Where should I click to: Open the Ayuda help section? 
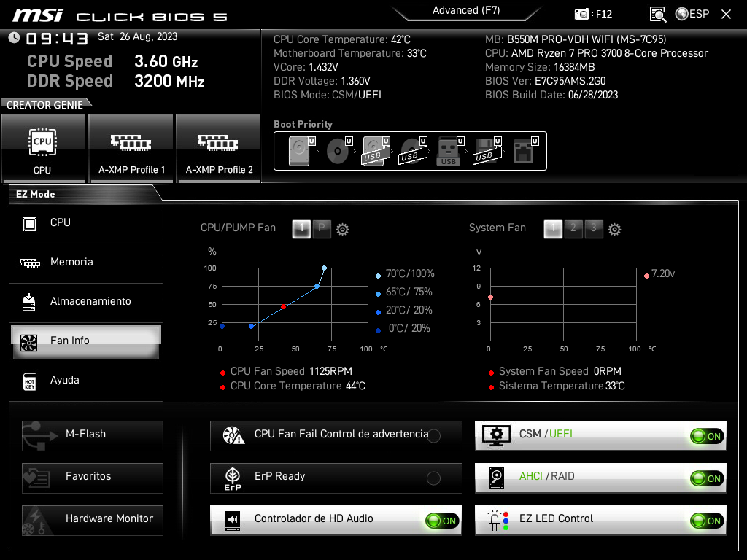click(x=86, y=381)
